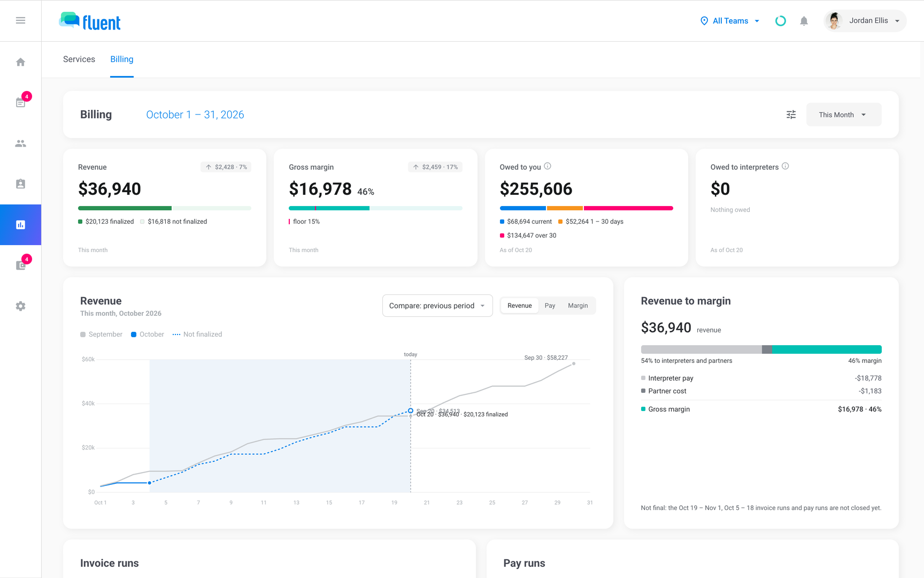Click info icon beside Owed to interpreters
Viewport: 924px width, 578px height.
786,166
